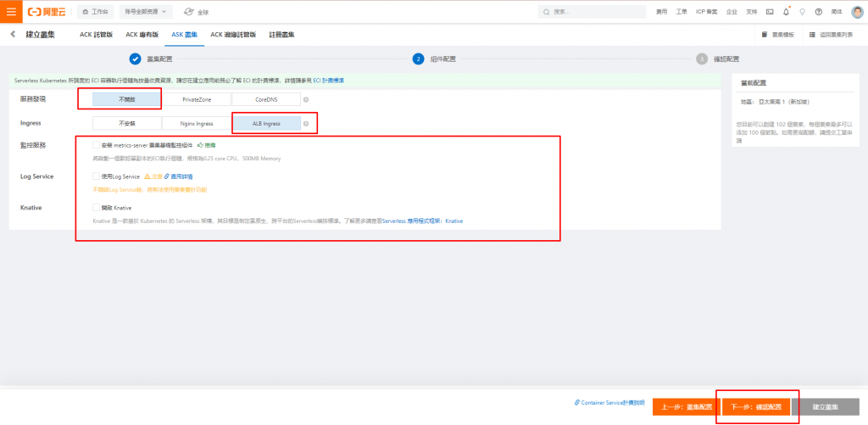868x425 pixels.
Task: Return to cluster list via 返回叢集列表
Action: point(831,34)
